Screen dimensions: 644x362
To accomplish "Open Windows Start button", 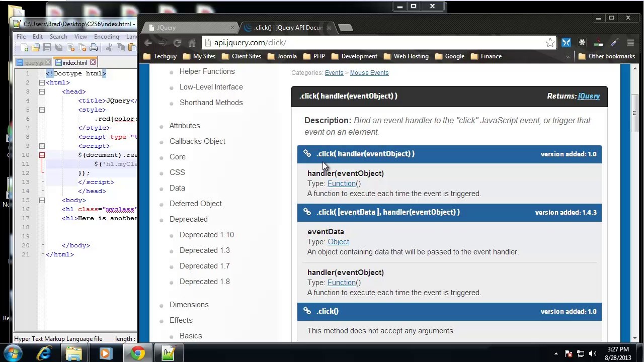I will pyautogui.click(x=13, y=353).
